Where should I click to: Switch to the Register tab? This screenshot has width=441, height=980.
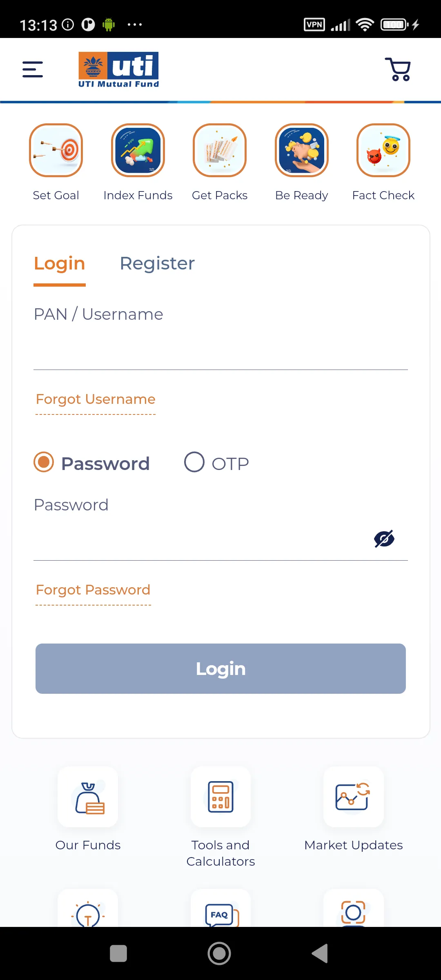click(x=157, y=264)
